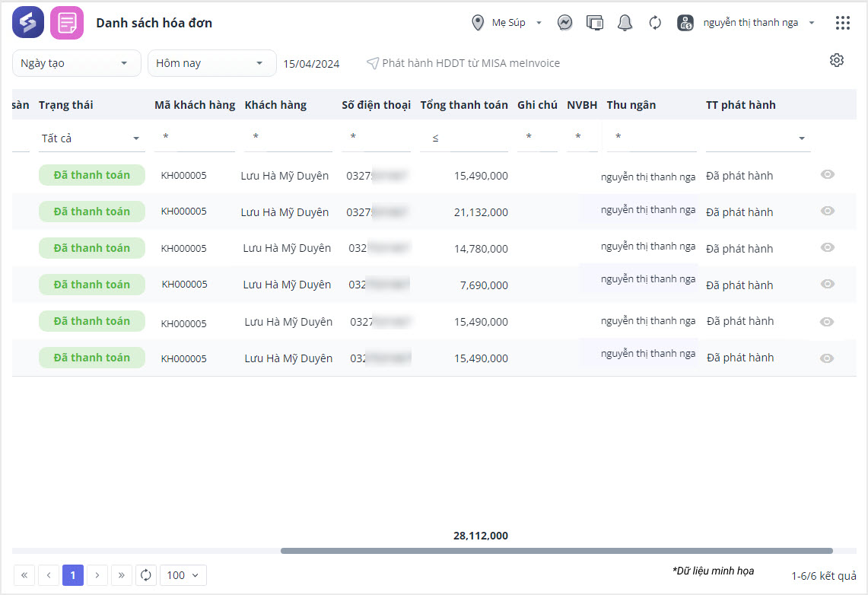Open the apps grid menu
Image resolution: width=868 pixels, height=595 pixels.
tap(842, 23)
